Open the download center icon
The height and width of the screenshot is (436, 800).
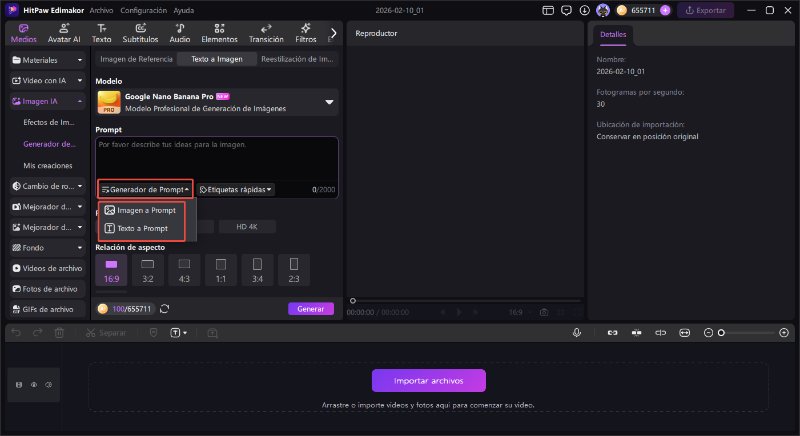pyautogui.click(x=585, y=10)
